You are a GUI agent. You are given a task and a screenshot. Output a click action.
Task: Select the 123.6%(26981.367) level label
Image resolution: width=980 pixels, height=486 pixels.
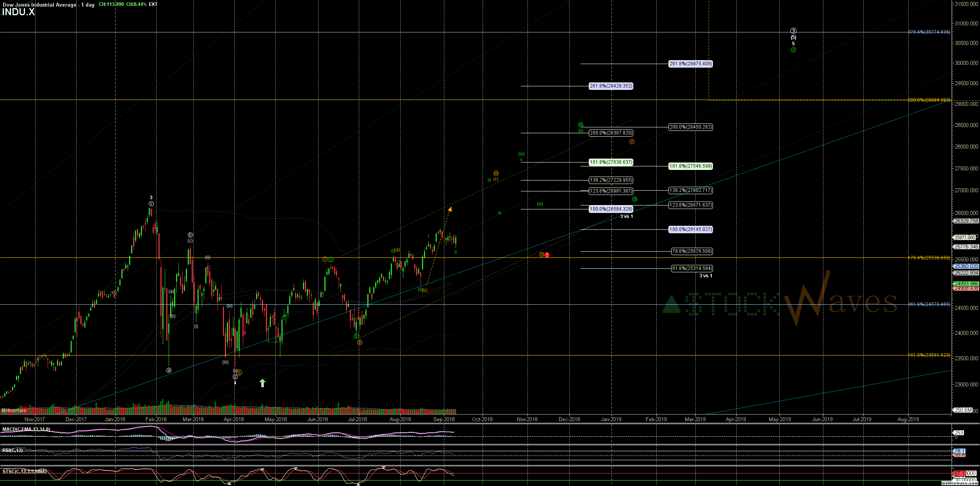[x=611, y=191]
